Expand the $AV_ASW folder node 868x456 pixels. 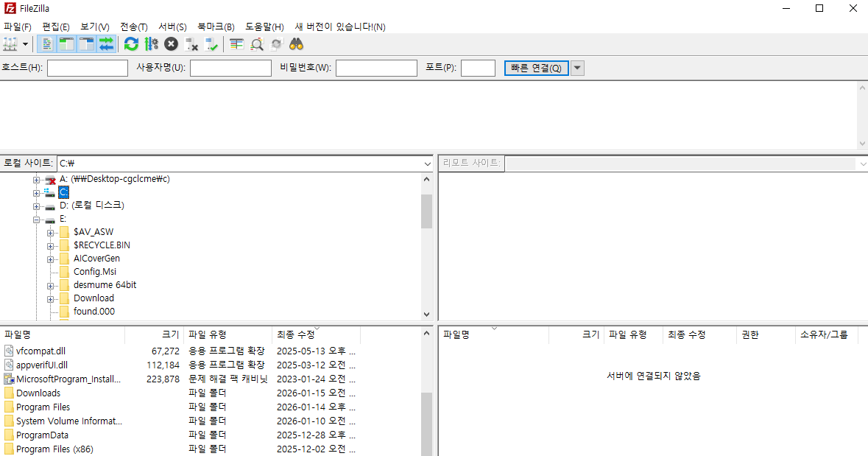(50, 234)
